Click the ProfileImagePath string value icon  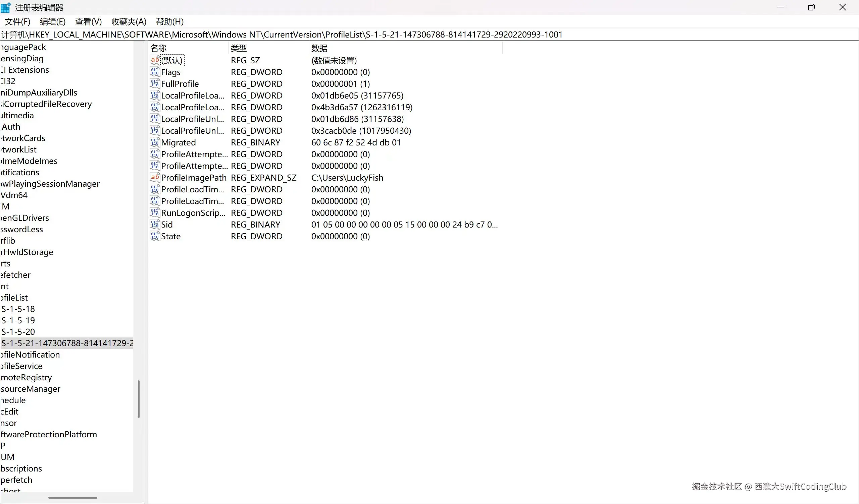pyautogui.click(x=155, y=177)
